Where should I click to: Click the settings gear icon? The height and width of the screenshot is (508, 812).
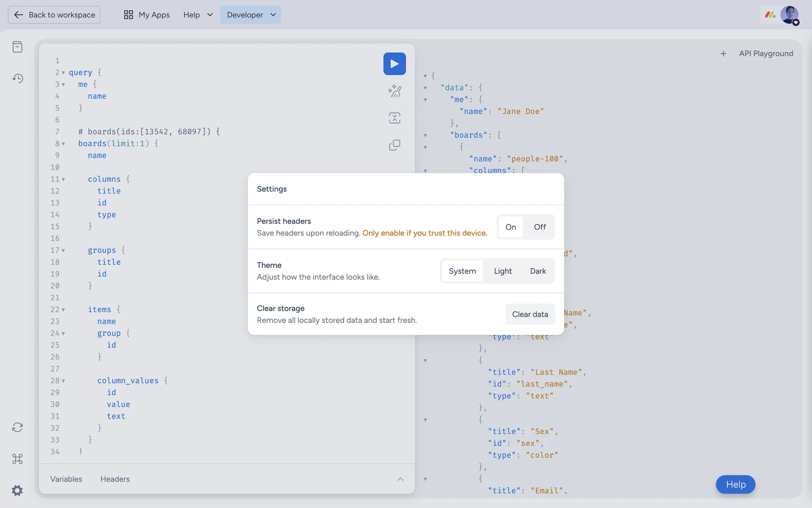pyautogui.click(x=17, y=490)
